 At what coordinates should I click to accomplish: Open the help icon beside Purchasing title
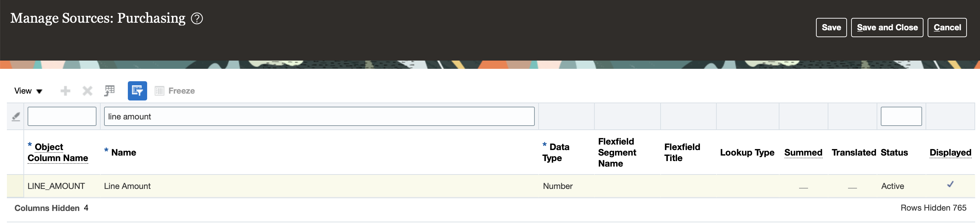click(x=197, y=18)
